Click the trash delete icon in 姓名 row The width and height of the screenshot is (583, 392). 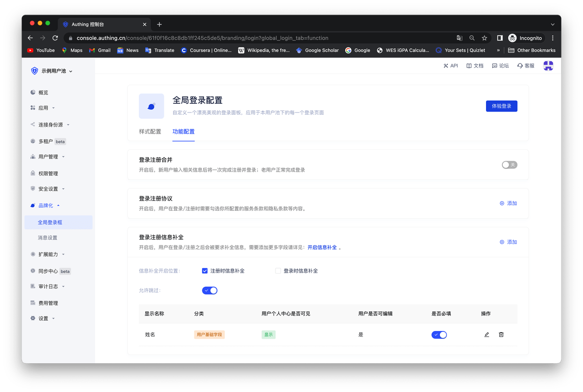[501, 335]
